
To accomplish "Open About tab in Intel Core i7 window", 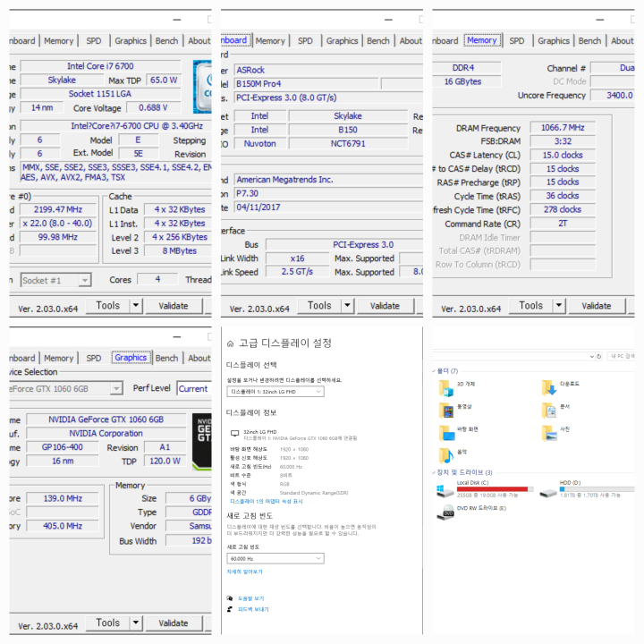I will pyautogui.click(x=199, y=40).
